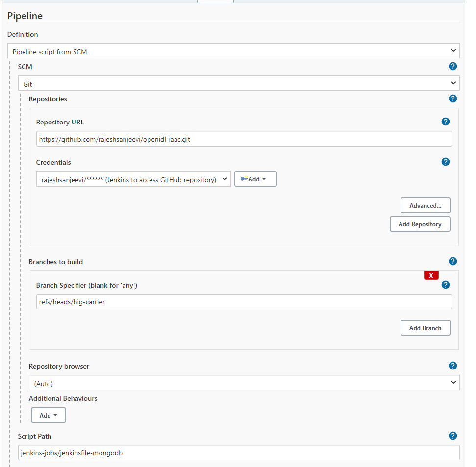Focus the Branch Specifier input field
The height and width of the screenshot is (467, 476).
(244, 302)
